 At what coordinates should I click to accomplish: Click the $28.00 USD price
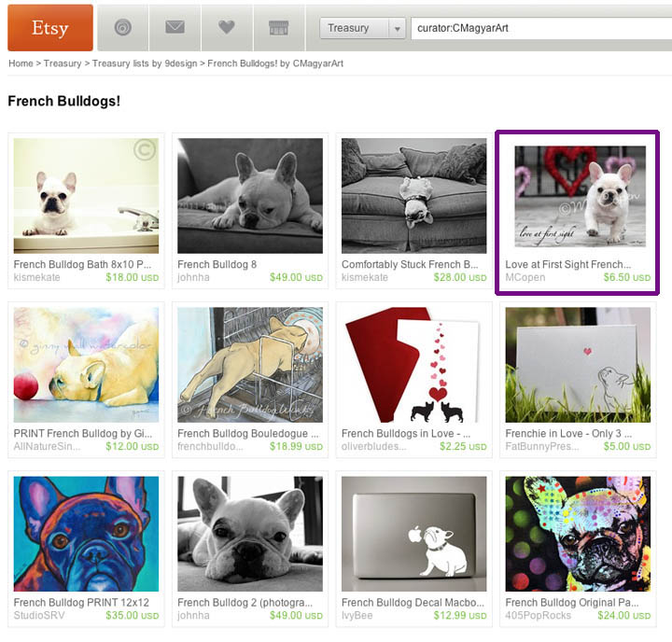[460, 277]
